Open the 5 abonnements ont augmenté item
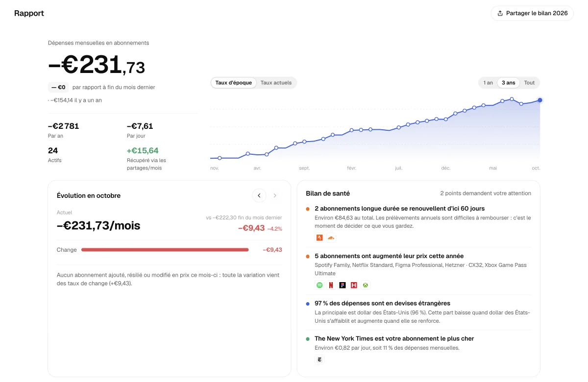Screen dimensions: 588x382 tap(418, 271)
